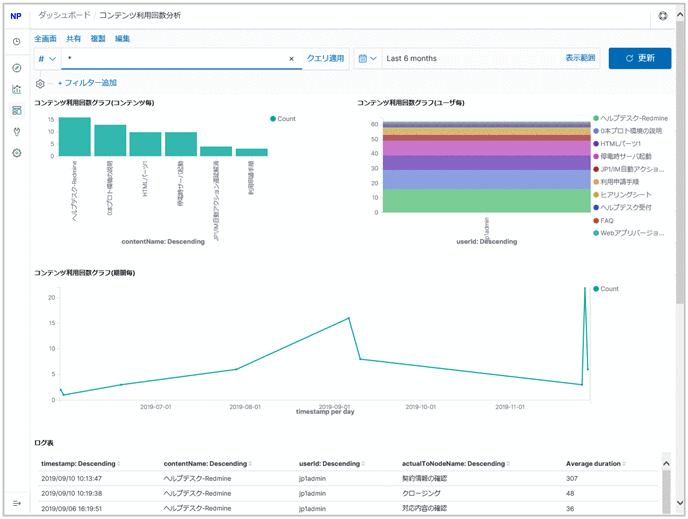The width and height of the screenshot is (688, 519).
Task: Open Visualize chart icon in sidebar
Action: click(16, 89)
